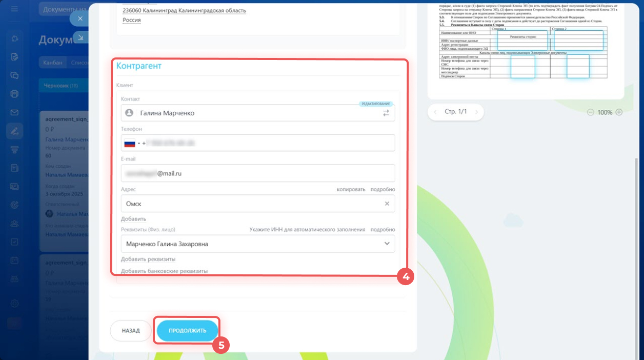
Task: Close the slider panel with X button
Action: tap(79, 19)
